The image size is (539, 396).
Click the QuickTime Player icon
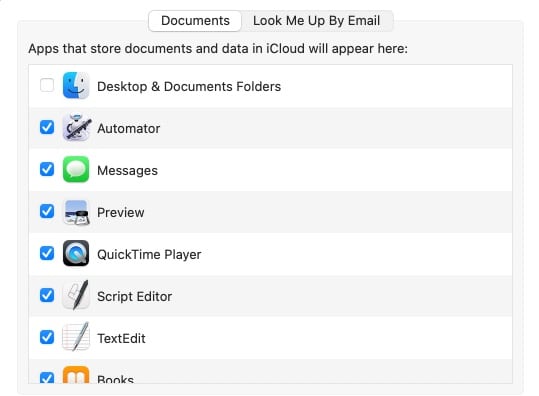click(76, 253)
